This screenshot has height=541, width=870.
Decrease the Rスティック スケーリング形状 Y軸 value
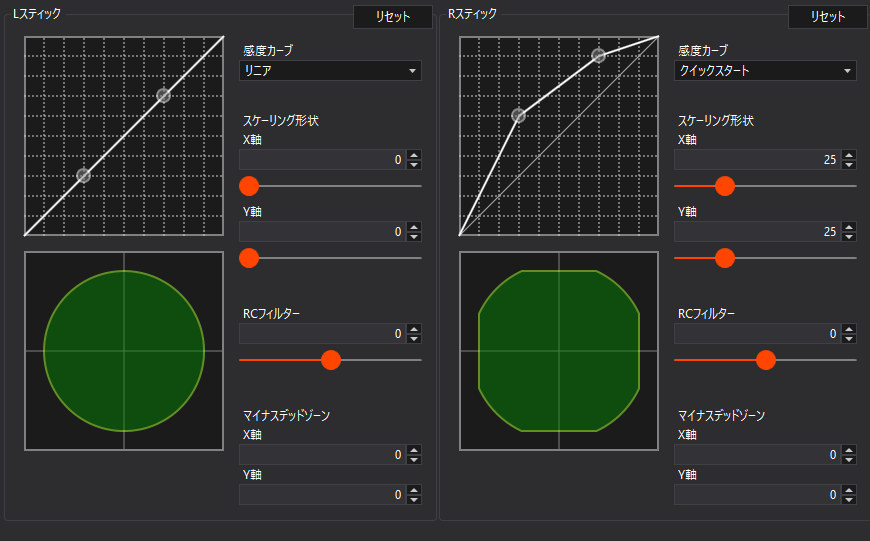coord(849,237)
